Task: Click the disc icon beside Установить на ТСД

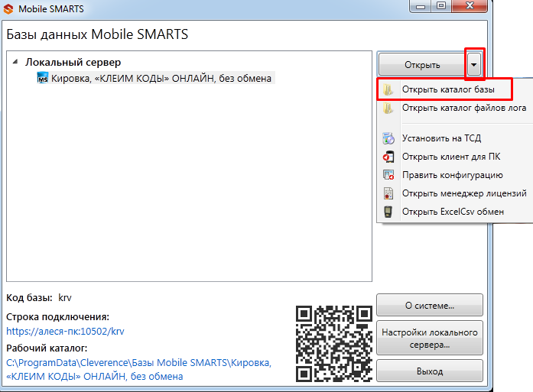Action: pyautogui.click(x=388, y=138)
